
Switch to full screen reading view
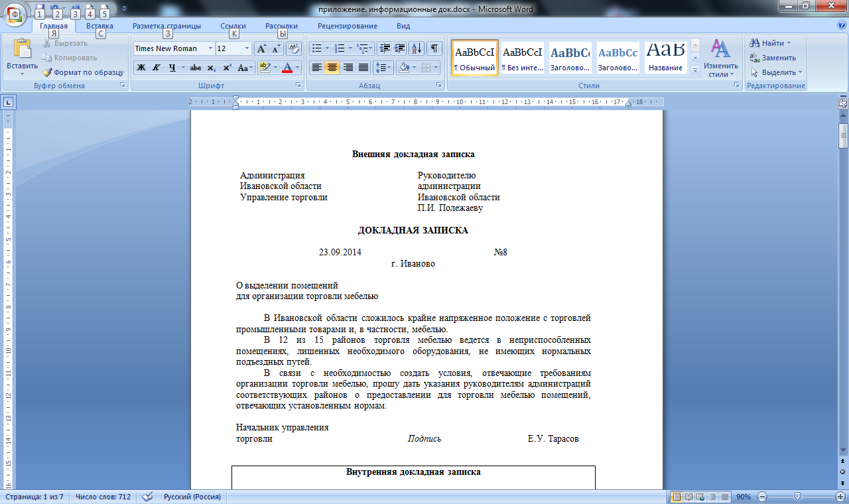[688, 497]
